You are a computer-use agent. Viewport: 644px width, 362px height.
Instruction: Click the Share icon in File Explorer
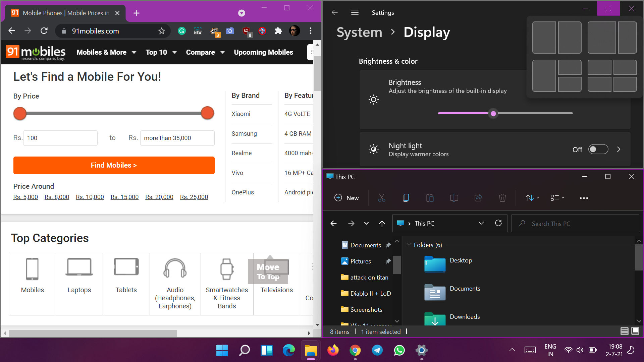478,198
